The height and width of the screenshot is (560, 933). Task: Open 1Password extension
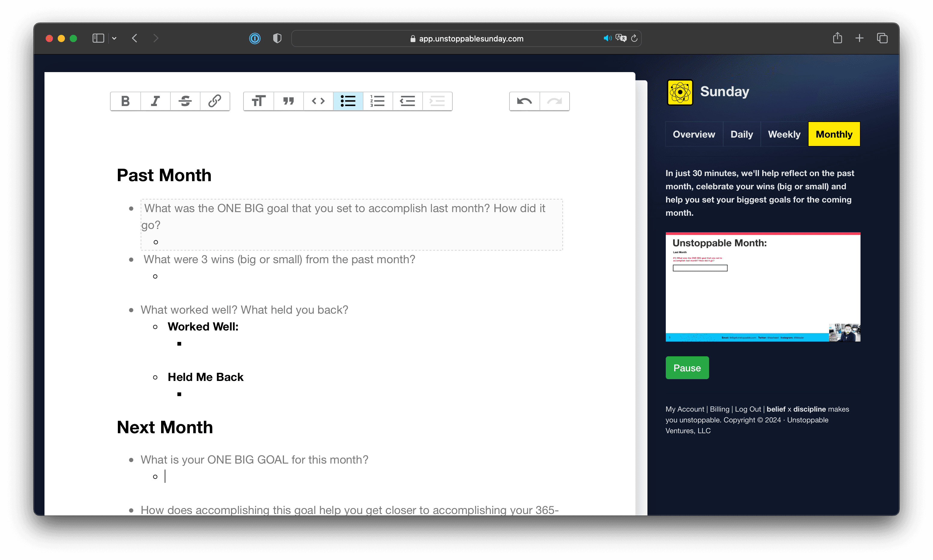click(255, 38)
